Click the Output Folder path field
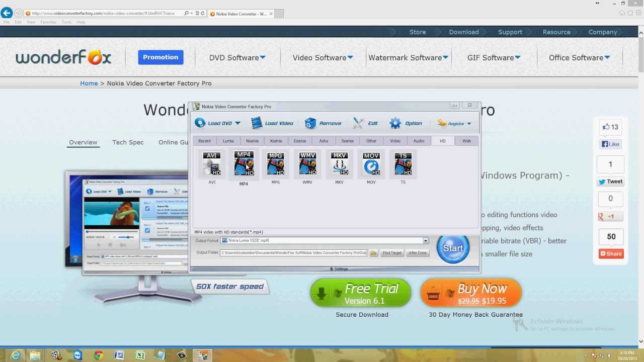Image resolution: width=644 pixels, height=362 pixels. (x=294, y=253)
